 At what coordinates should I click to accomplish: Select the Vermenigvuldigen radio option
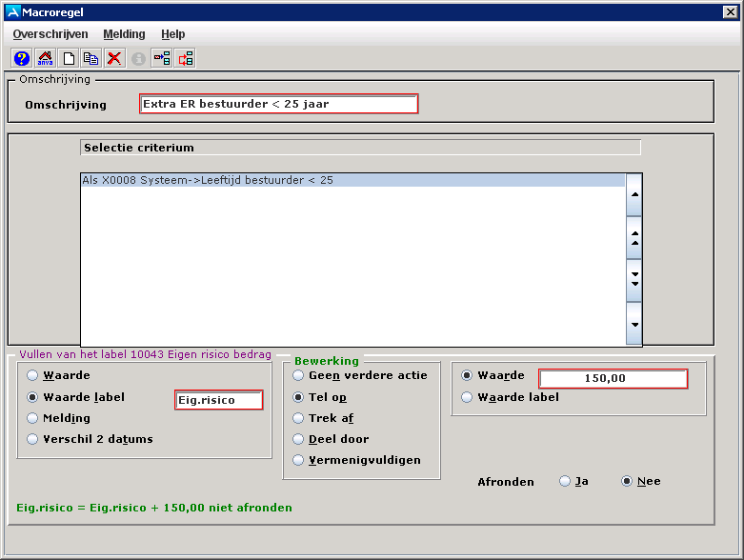pyautogui.click(x=299, y=461)
